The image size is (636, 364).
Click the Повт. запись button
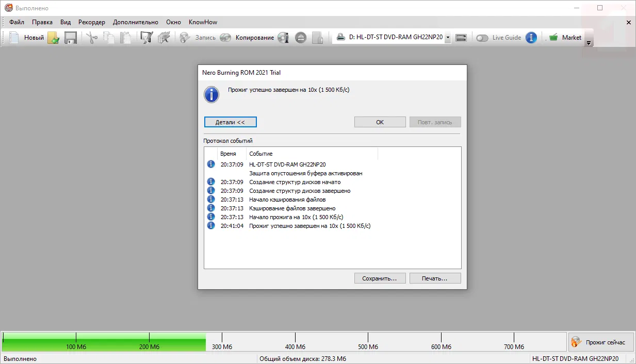(435, 122)
